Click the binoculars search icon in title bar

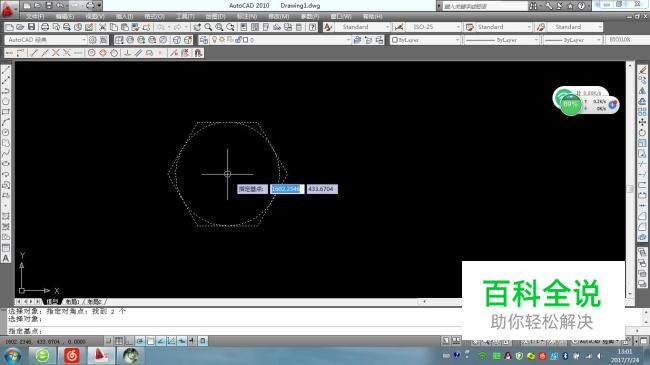[x=534, y=6]
